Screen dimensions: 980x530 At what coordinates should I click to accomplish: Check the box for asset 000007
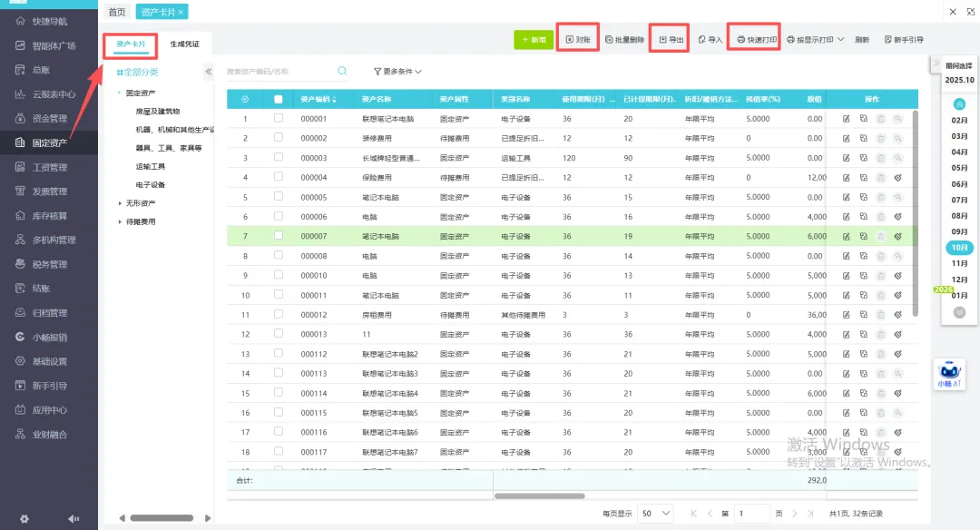[279, 236]
